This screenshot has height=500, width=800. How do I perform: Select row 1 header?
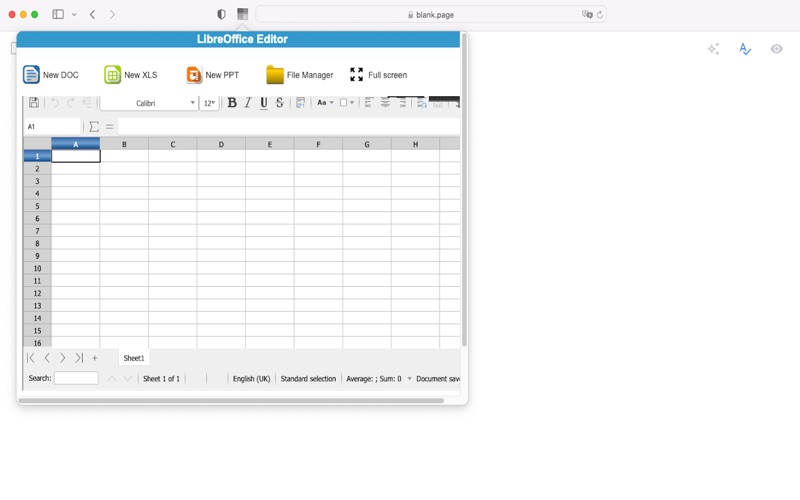tap(37, 156)
